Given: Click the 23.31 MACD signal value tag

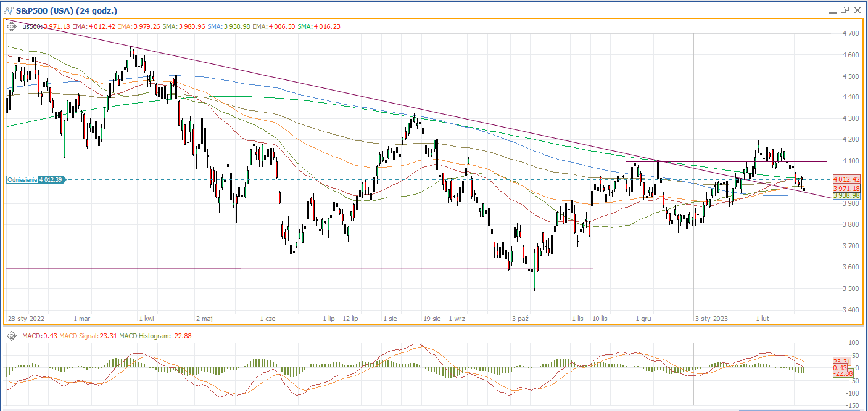Looking at the screenshot, I should coord(842,361).
